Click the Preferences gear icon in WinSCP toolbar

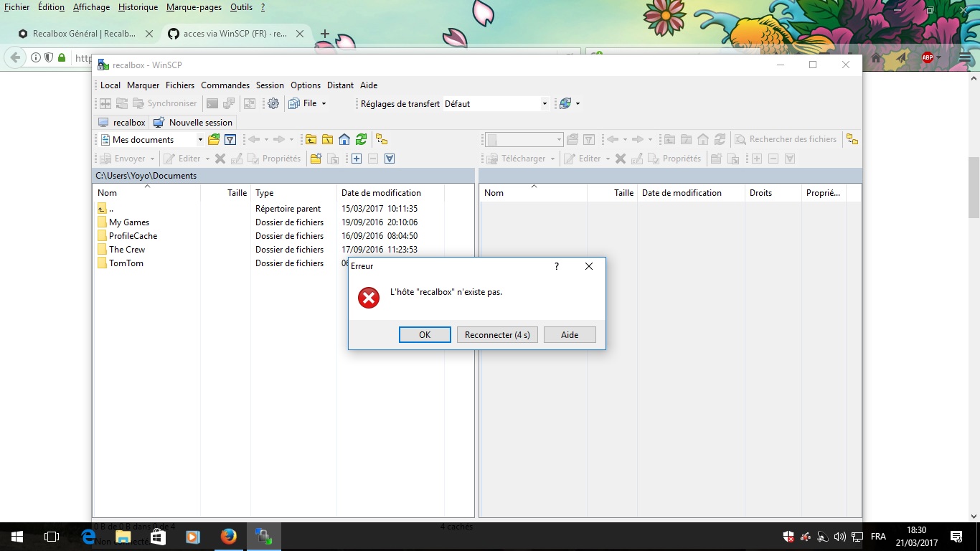point(273,103)
